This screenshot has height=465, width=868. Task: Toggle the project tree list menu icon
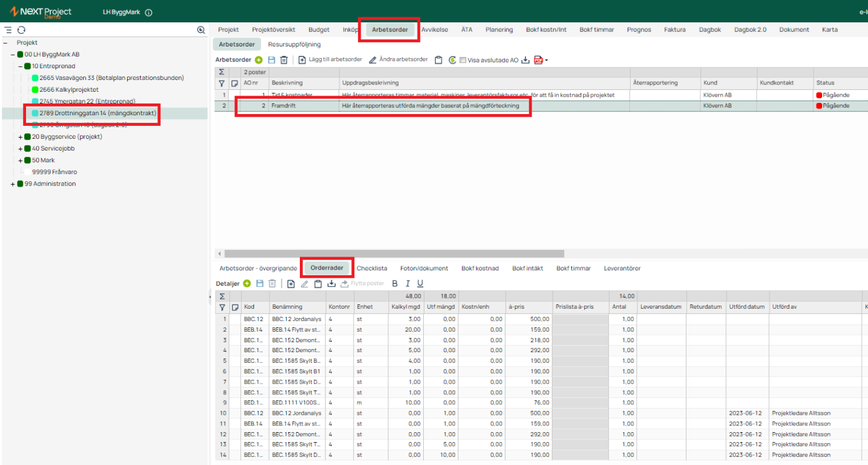pos(8,30)
